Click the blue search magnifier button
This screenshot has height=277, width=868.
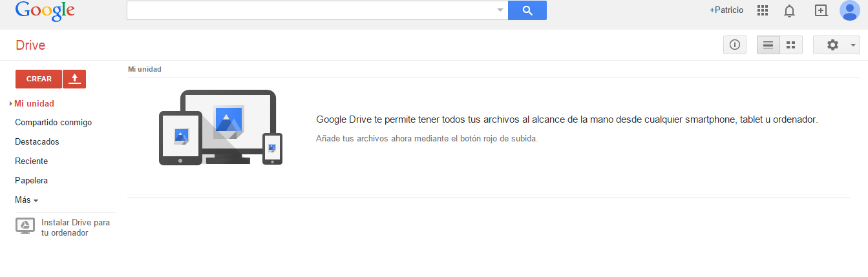coord(527,10)
